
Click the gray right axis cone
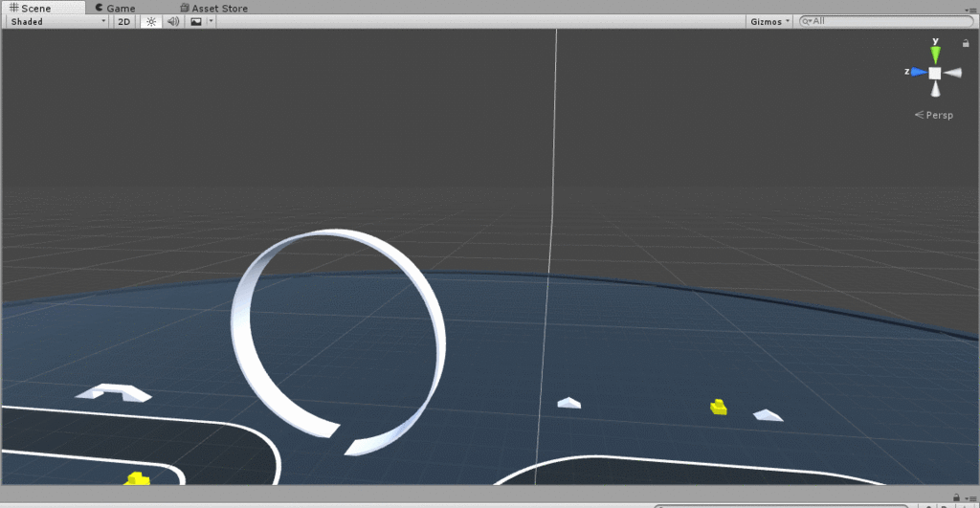click(953, 73)
